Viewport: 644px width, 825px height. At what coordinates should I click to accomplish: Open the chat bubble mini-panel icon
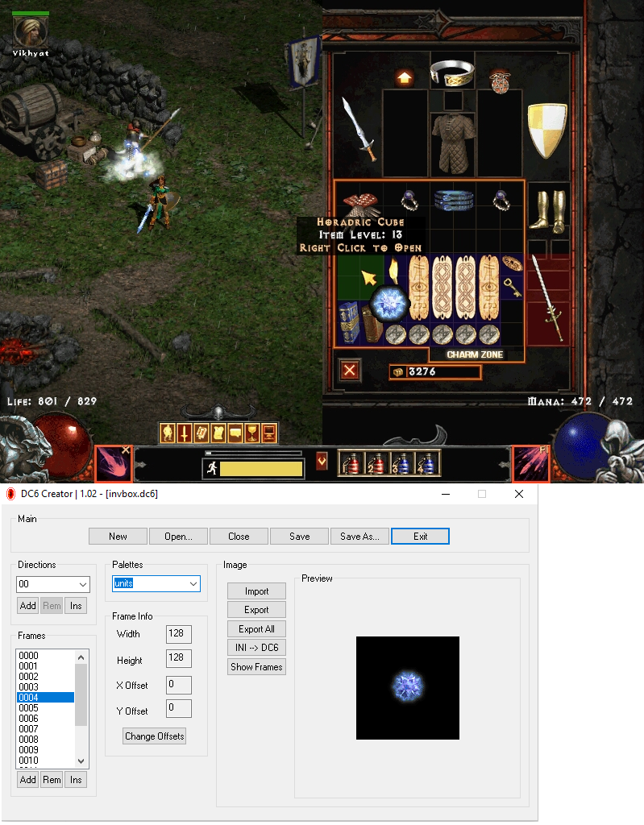(x=235, y=433)
